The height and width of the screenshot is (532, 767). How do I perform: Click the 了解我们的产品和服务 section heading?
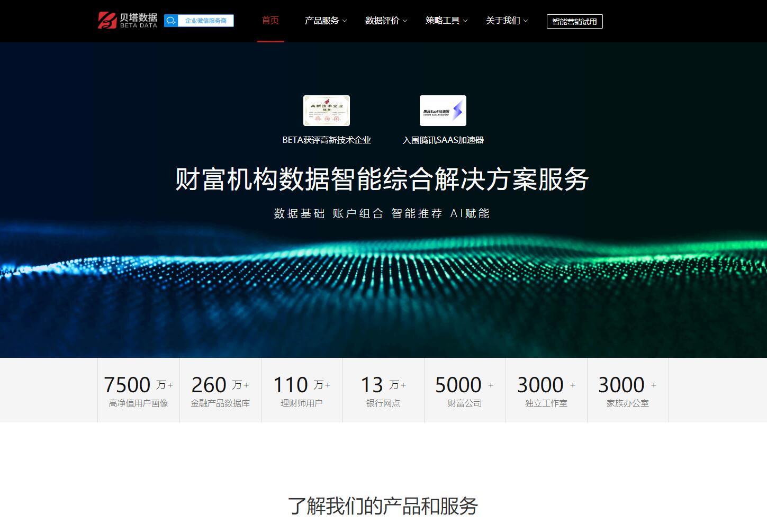pos(383,506)
